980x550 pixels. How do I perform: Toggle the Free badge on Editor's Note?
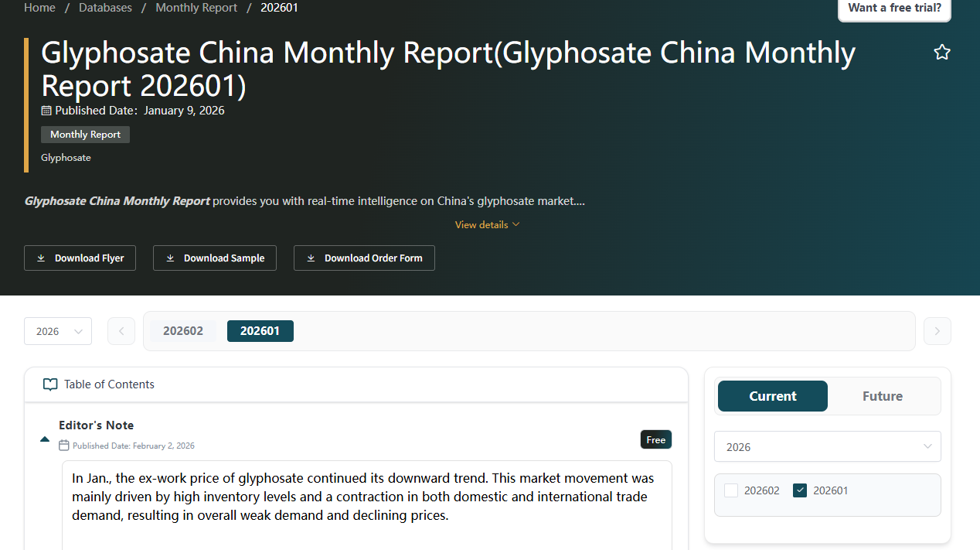pos(655,439)
